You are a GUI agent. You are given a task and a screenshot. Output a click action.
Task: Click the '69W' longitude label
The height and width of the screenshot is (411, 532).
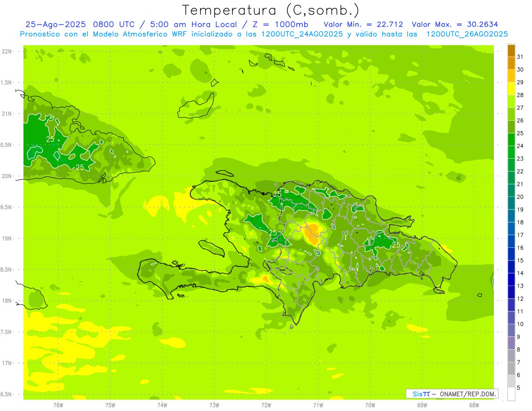click(x=422, y=405)
